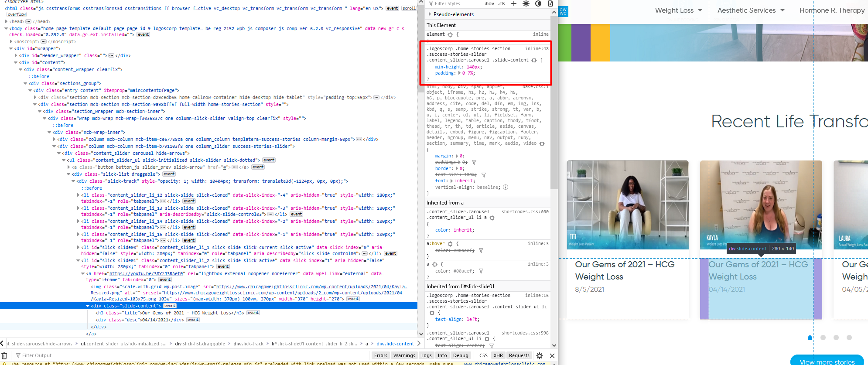Click the selector highlighter icon after .slide-content
The image size is (868, 365).
534,60
